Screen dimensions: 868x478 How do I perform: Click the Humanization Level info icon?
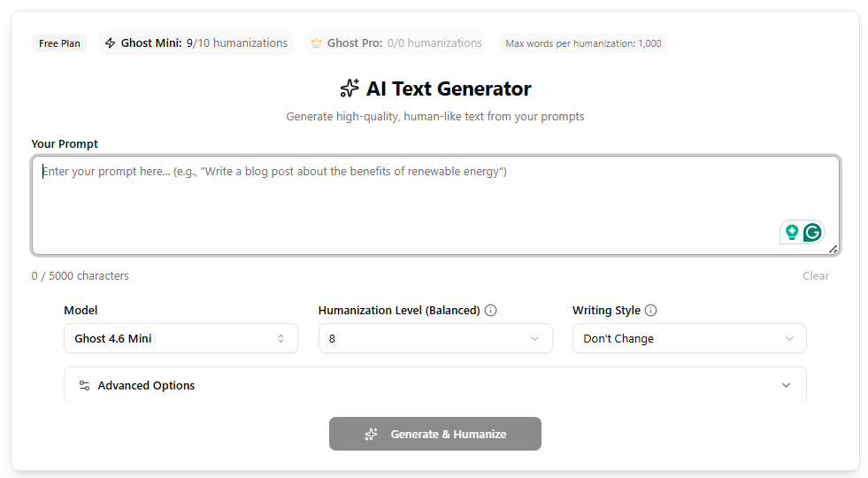pos(490,310)
